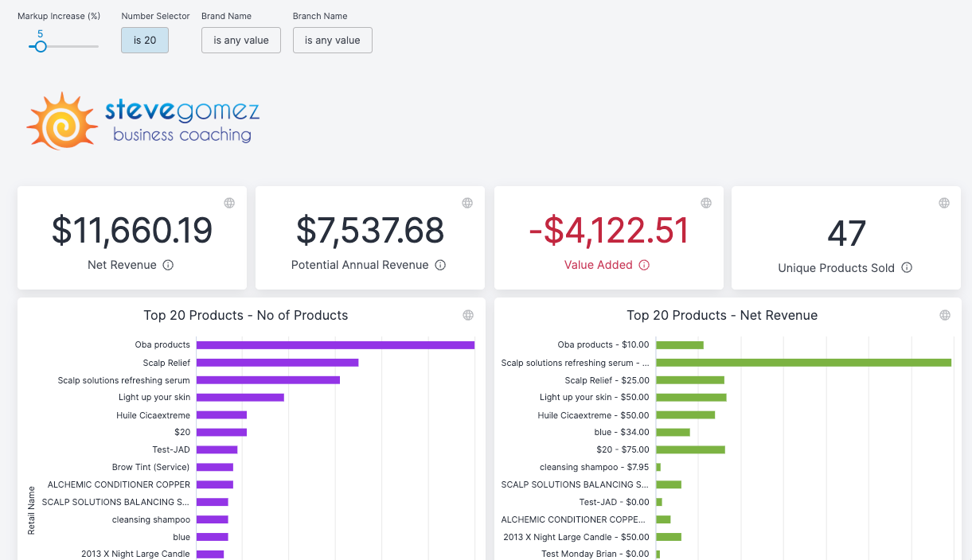Click globe icon on Top 20 Net Revenue chart
The height and width of the screenshot is (560, 972).
click(x=945, y=315)
